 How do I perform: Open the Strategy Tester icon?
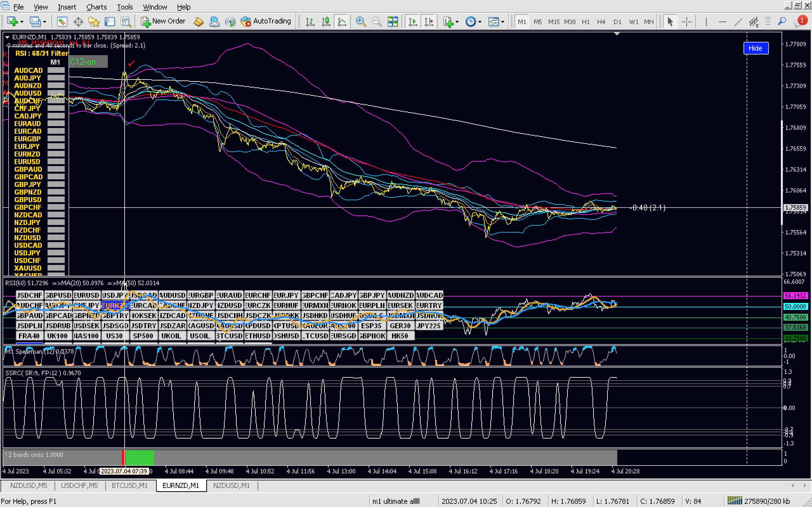point(126,22)
